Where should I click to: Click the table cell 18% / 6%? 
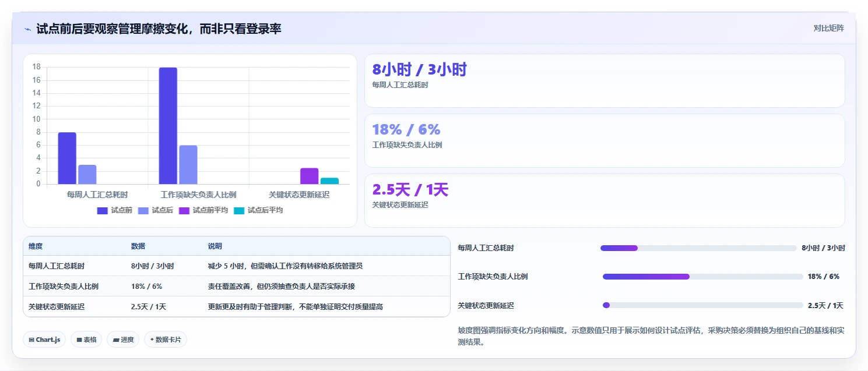tap(147, 287)
